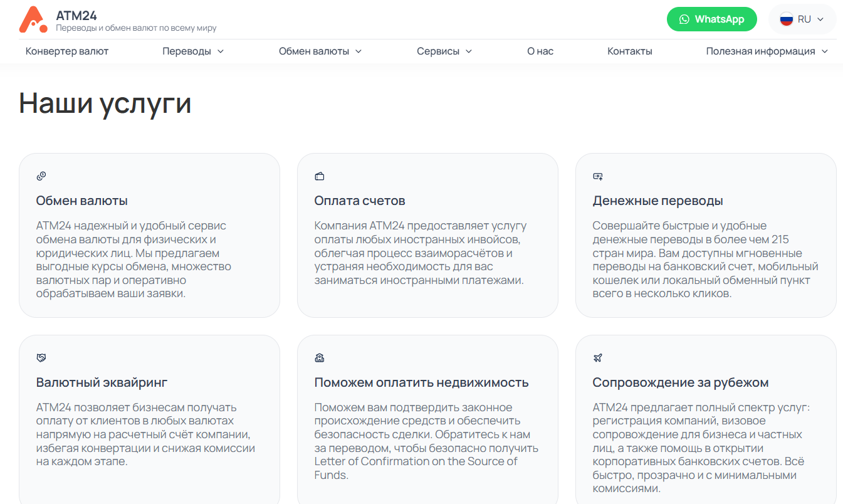Click the Наши услуги page heading
Screen dimensions: 843x504
tap(105, 103)
